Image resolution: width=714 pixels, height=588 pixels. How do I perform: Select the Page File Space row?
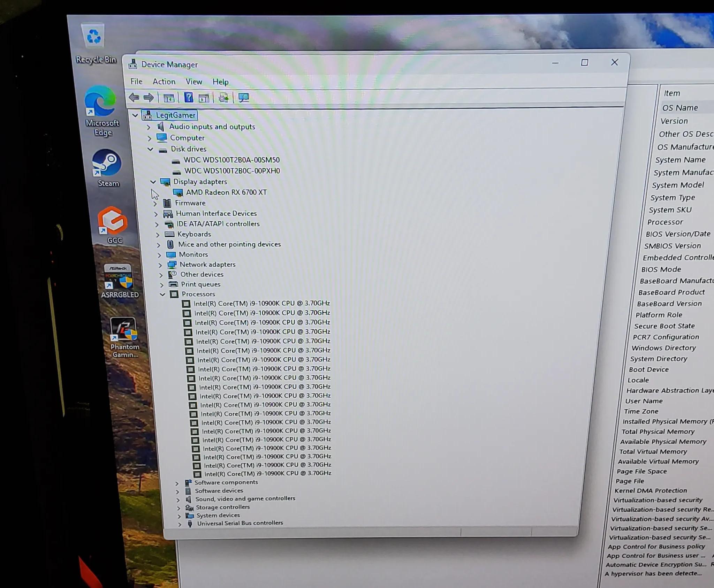click(x=641, y=471)
